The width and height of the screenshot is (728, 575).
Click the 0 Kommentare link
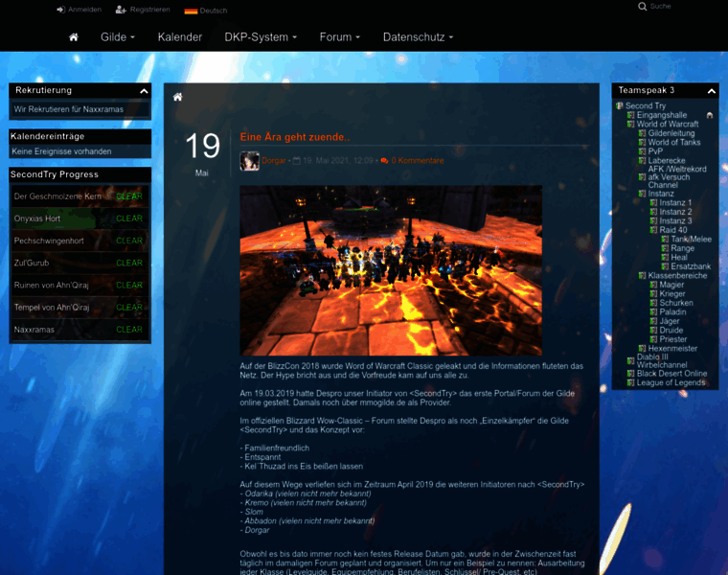[418, 161]
